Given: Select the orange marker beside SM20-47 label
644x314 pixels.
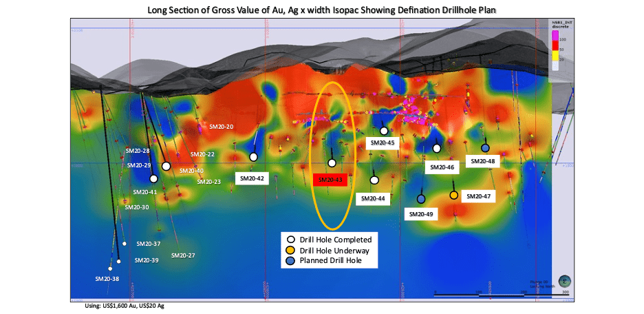Looking at the screenshot, I should (x=454, y=196).
